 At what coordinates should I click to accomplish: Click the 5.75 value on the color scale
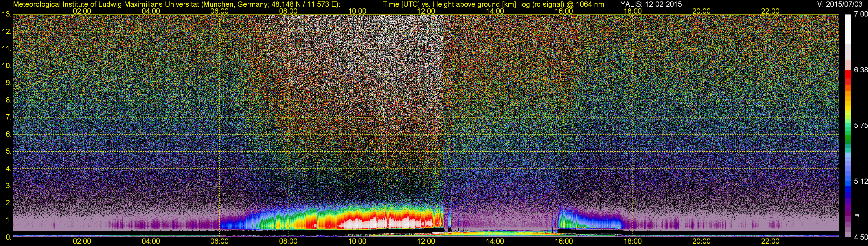(x=861, y=125)
